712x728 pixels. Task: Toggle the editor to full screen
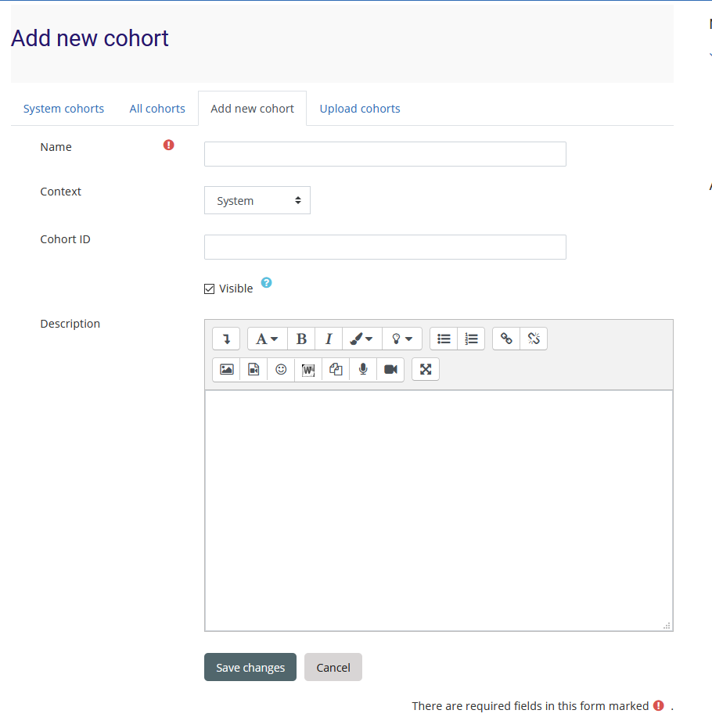click(x=426, y=369)
